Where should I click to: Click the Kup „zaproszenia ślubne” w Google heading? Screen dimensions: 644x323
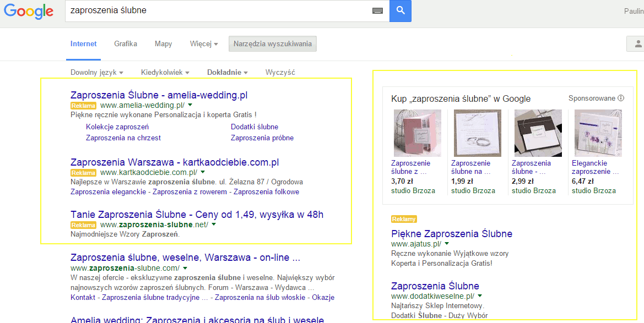[x=461, y=99]
